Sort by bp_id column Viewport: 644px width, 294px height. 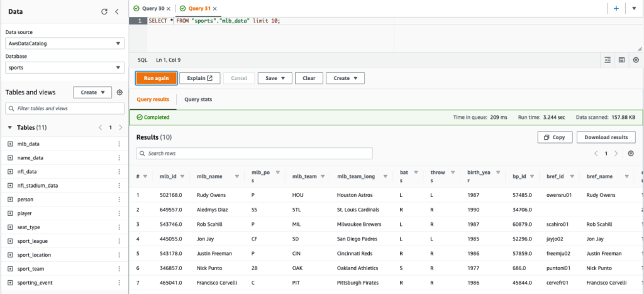531,176
